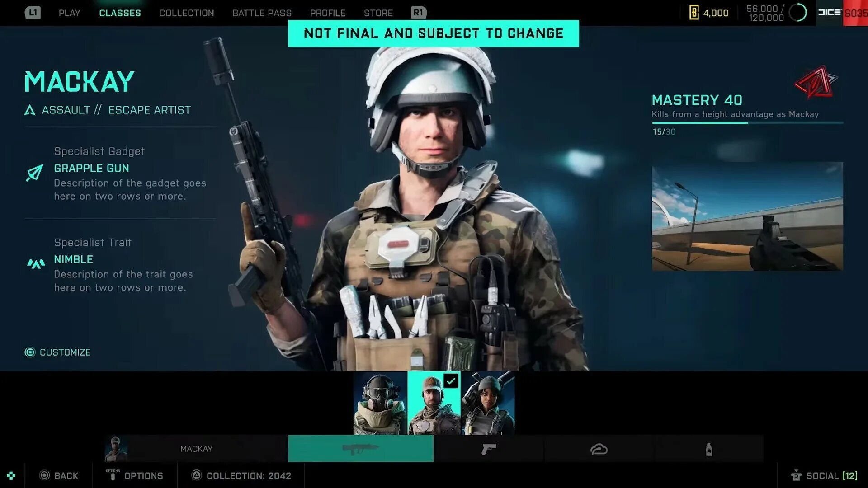Click the Nimble trait icon

pyautogui.click(x=36, y=263)
